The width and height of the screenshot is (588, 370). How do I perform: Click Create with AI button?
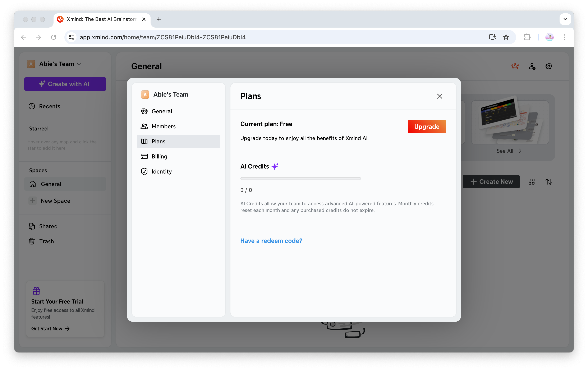click(65, 84)
